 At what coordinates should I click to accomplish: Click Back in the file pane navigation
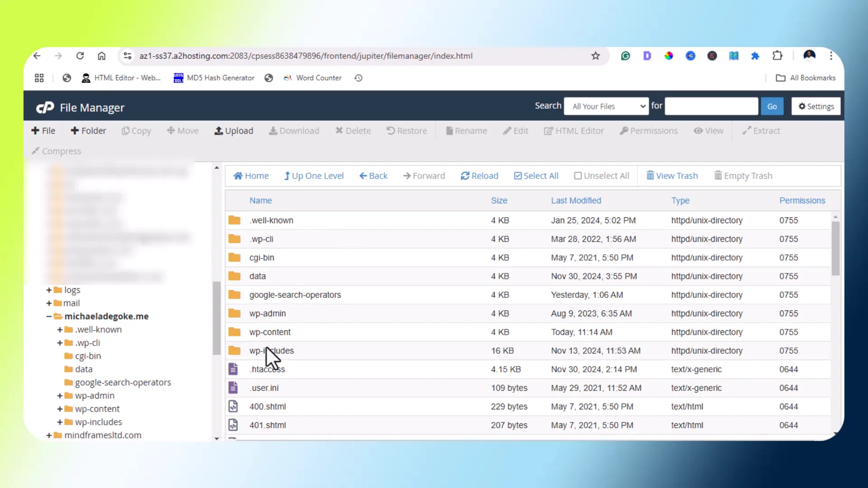[x=373, y=176]
